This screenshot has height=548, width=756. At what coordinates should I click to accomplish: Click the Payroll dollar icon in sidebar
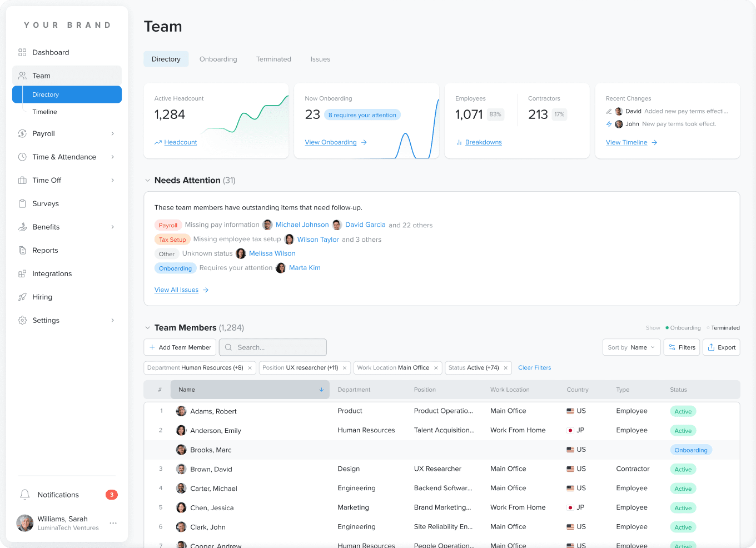coord(22,133)
